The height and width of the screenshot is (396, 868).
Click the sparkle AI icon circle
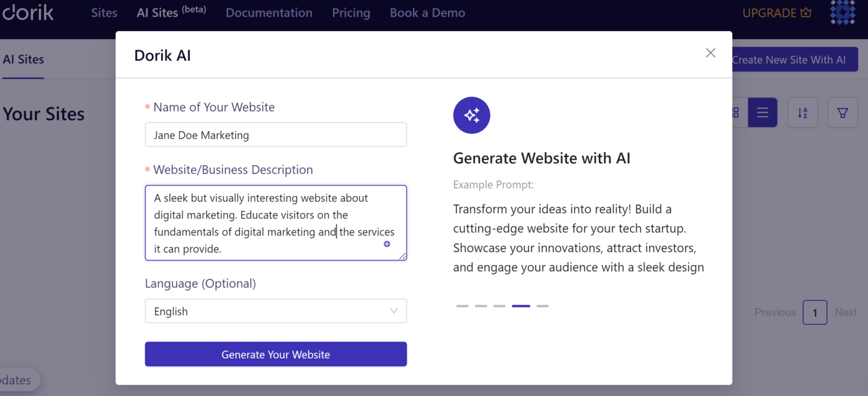coord(472,115)
